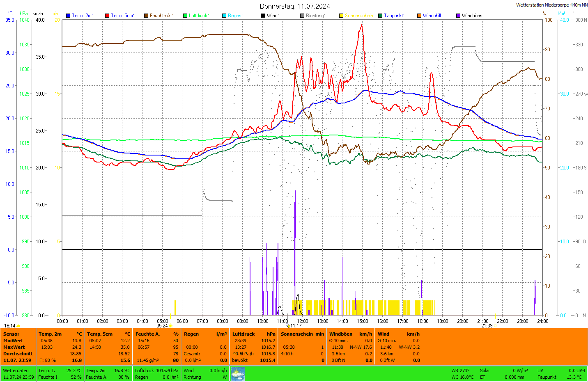Image resolution: width=588 pixels, height=382 pixels.
Task: Click the purple Windböen legend square
Action: tap(458, 16)
